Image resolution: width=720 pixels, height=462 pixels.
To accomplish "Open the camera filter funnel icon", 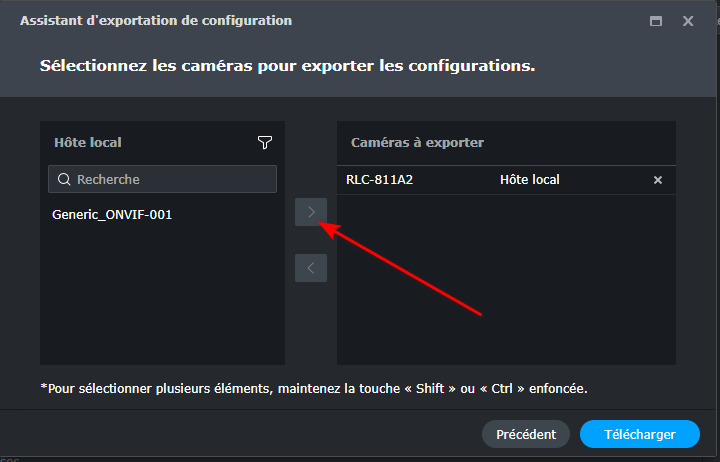I will click(264, 143).
